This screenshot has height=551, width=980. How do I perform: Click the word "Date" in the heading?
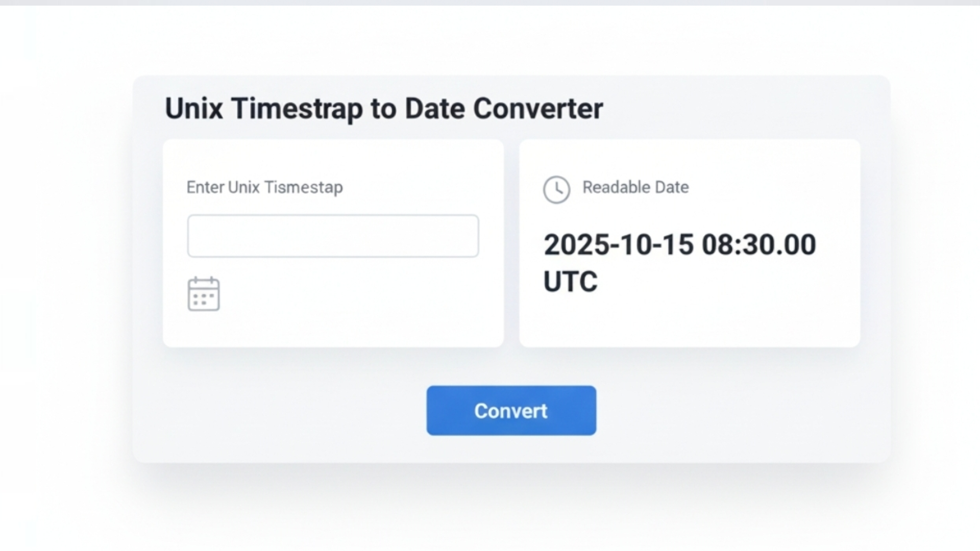coord(434,108)
